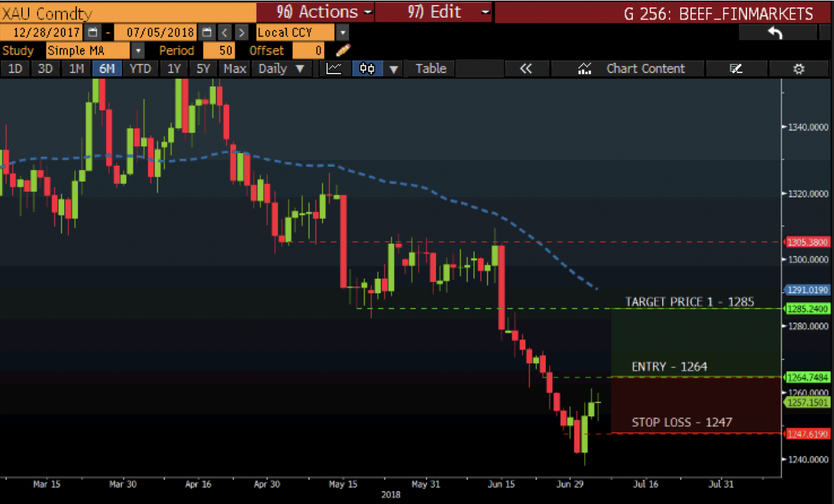
Task: Click the 1240.0000 price axis label
Action: click(808, 459)
